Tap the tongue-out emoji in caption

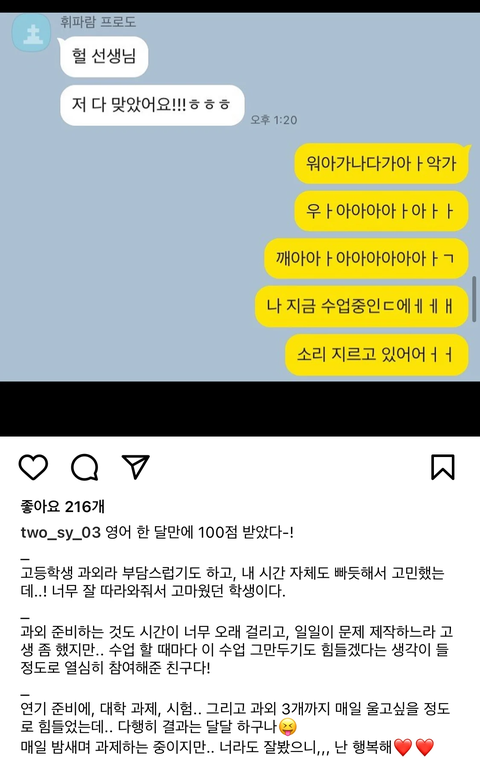point(288,727)
